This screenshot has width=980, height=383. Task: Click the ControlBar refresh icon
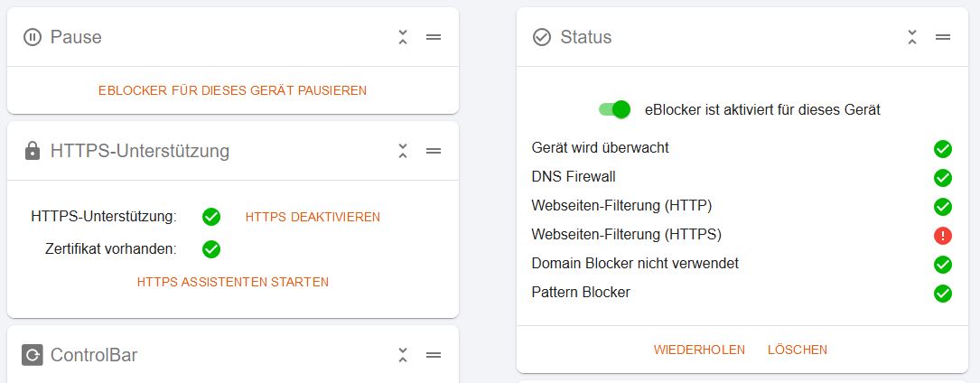33,355
